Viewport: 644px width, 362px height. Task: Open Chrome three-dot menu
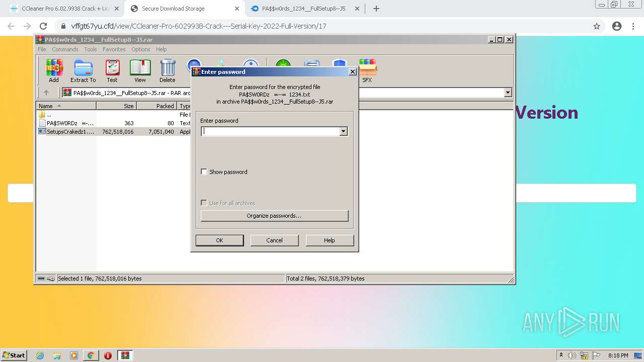point(633,26)
